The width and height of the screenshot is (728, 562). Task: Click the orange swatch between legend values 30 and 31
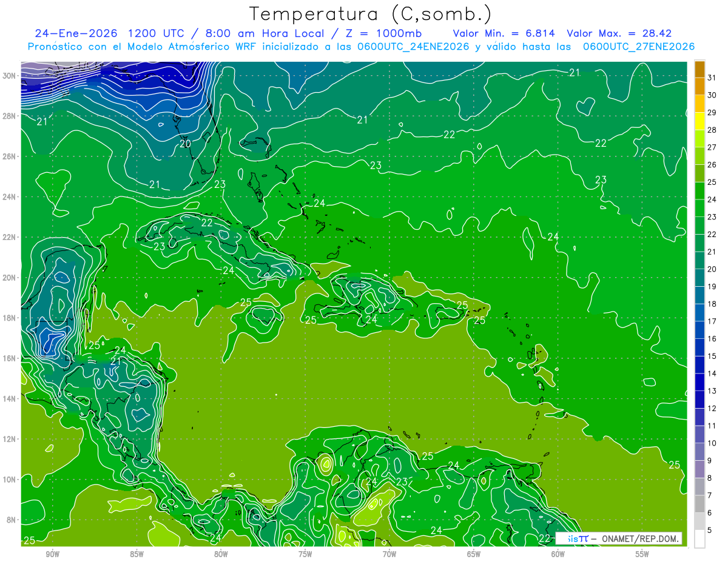pos(699,85)
